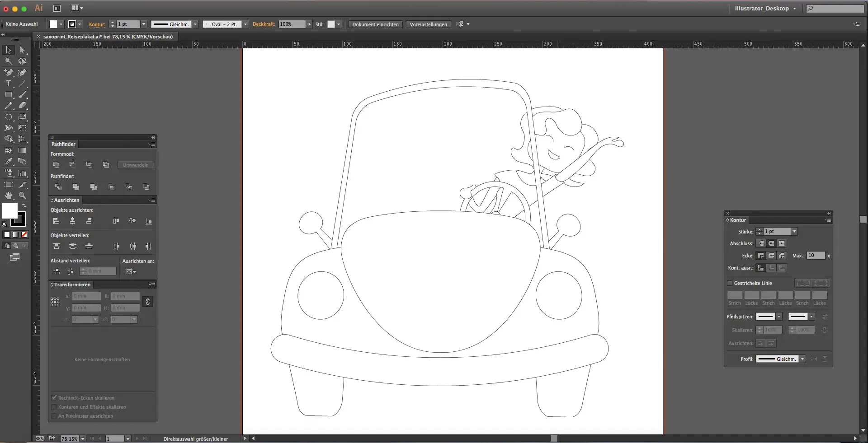
Task: Open the Stärke dropdown in Kontur panel
Action: (794, 232)
